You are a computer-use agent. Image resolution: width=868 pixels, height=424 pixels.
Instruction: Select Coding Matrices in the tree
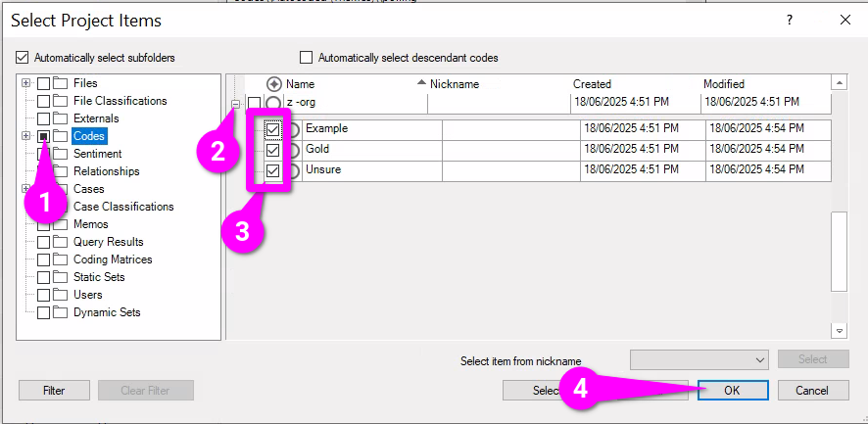113,259
